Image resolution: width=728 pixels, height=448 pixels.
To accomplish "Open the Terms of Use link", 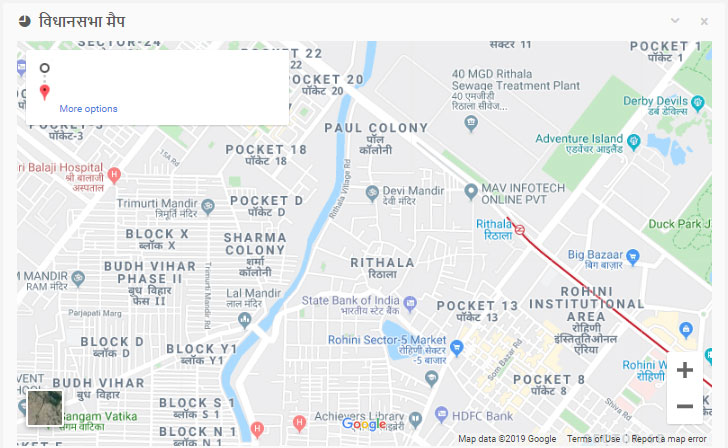I will [593, 439].
